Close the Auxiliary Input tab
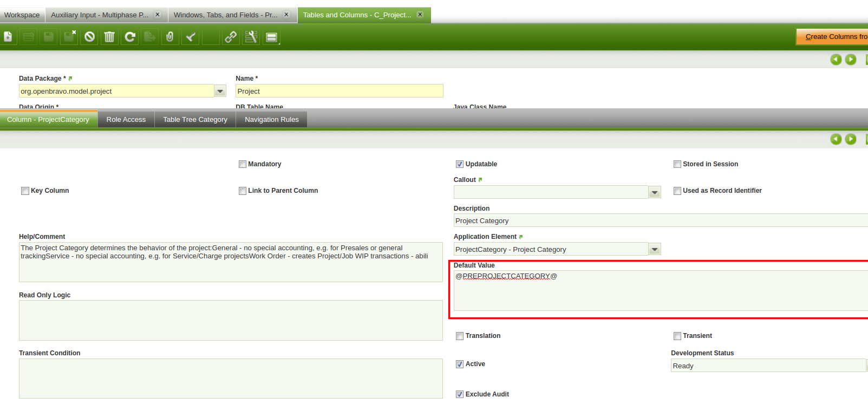The height and width of the screenshot is (410, 868). [x=158, y=15]
